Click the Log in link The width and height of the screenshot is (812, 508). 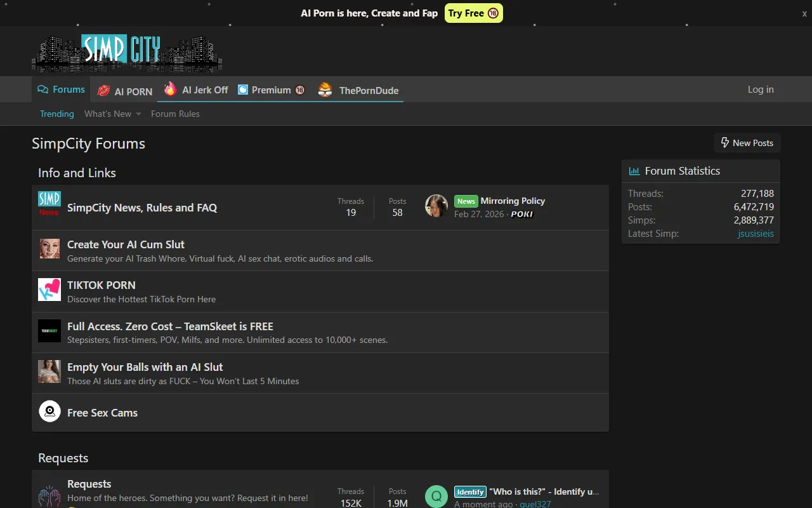tap(761, 90)
